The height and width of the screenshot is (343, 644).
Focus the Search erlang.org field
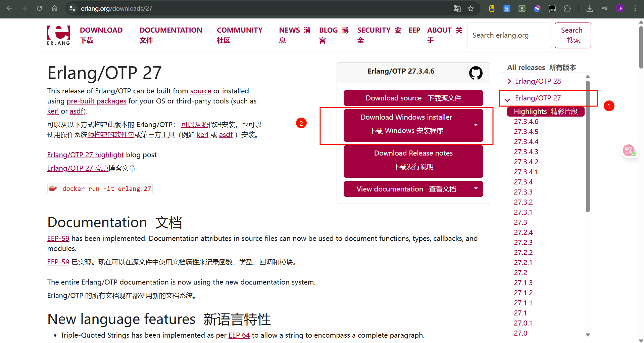pyautogui.click(x=509, y=35)
